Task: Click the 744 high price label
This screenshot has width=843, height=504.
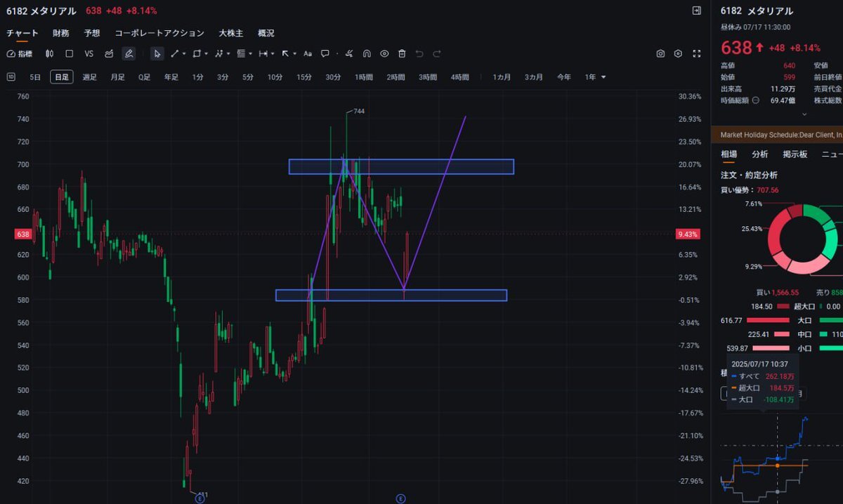Action: point(359,112)
